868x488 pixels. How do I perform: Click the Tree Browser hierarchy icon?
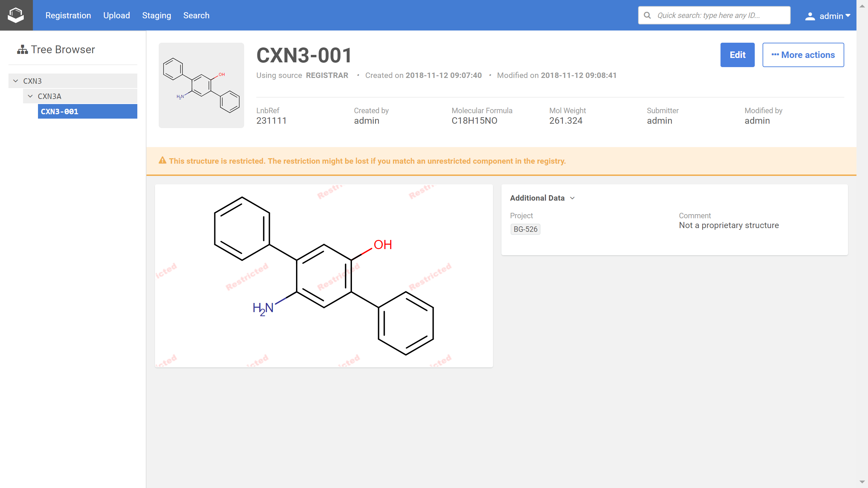point(22,50)
